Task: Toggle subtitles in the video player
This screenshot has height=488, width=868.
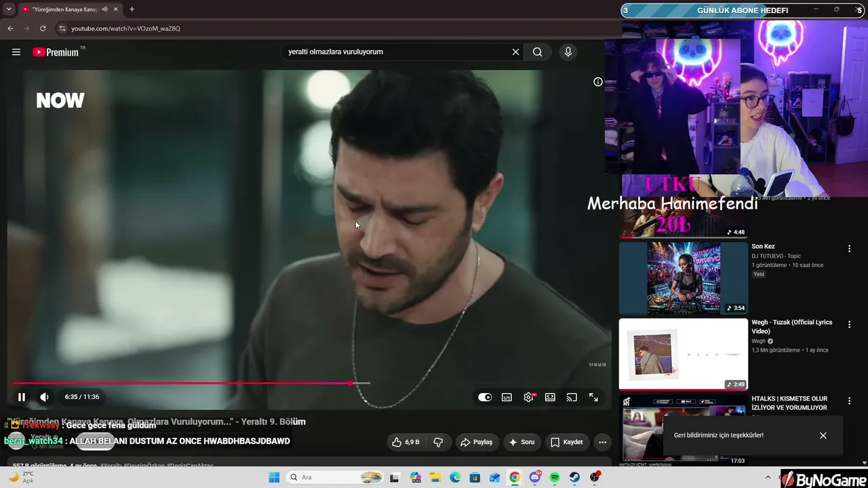Action: coord(507,397)
